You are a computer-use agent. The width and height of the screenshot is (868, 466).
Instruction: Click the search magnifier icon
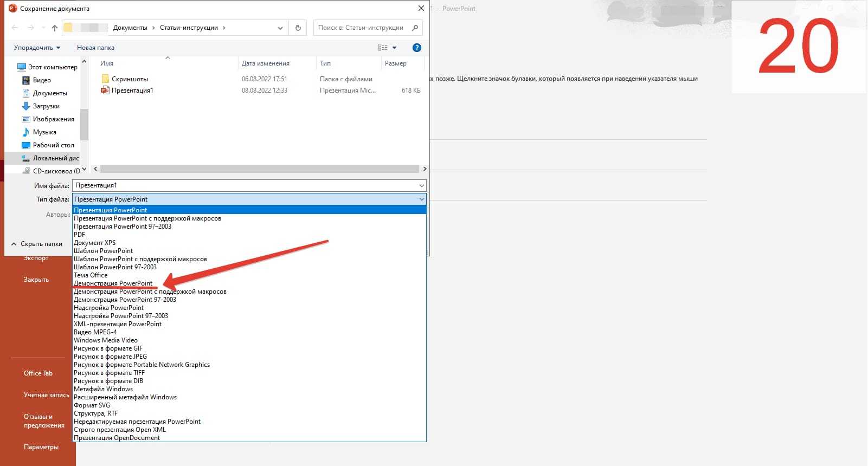tap(415, 28)
